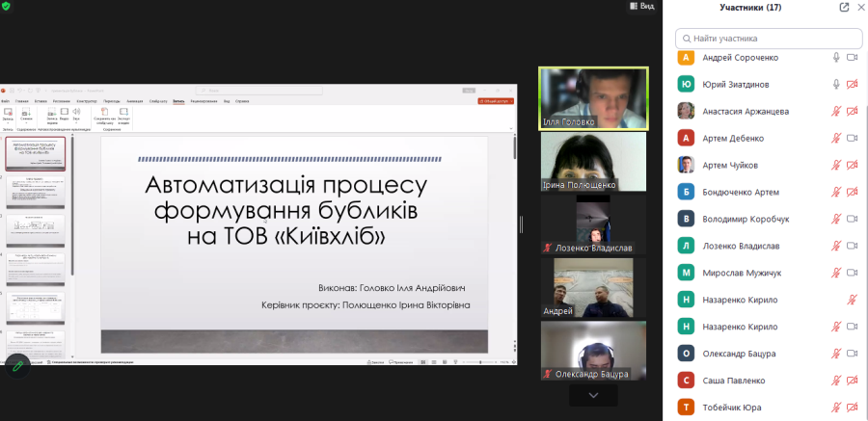Click the slide thumbnail panel scrollbar
868x421 pixels.
pyautogui.click(x=72, y=204)
